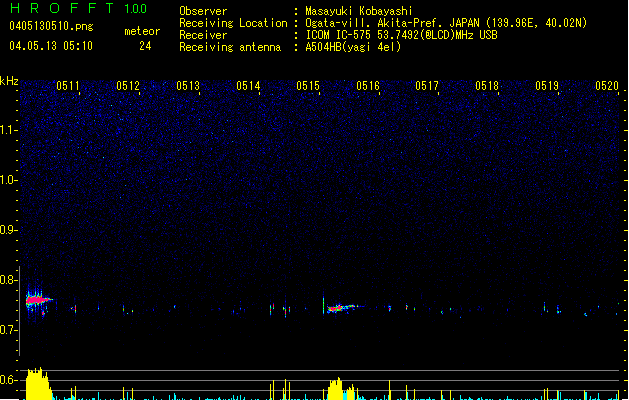The image size is (629, 400).
Task: Click the 0519 time marker
Action: pyautogui.click(x=547, y=86)
